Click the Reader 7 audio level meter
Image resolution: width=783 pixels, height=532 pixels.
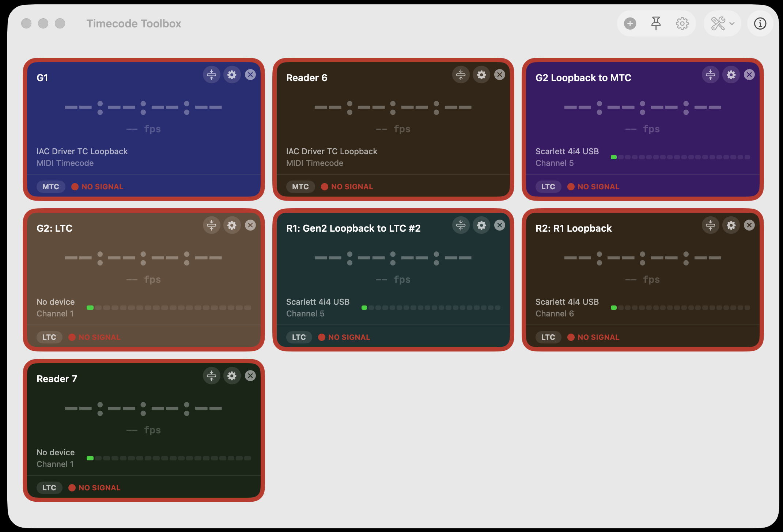coord(169,458)
